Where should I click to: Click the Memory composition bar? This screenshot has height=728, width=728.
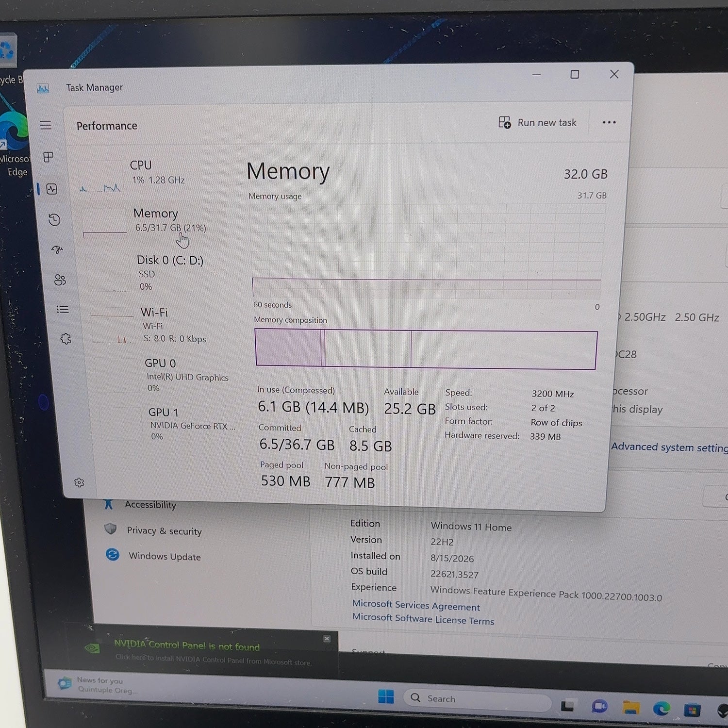[426, 349]
